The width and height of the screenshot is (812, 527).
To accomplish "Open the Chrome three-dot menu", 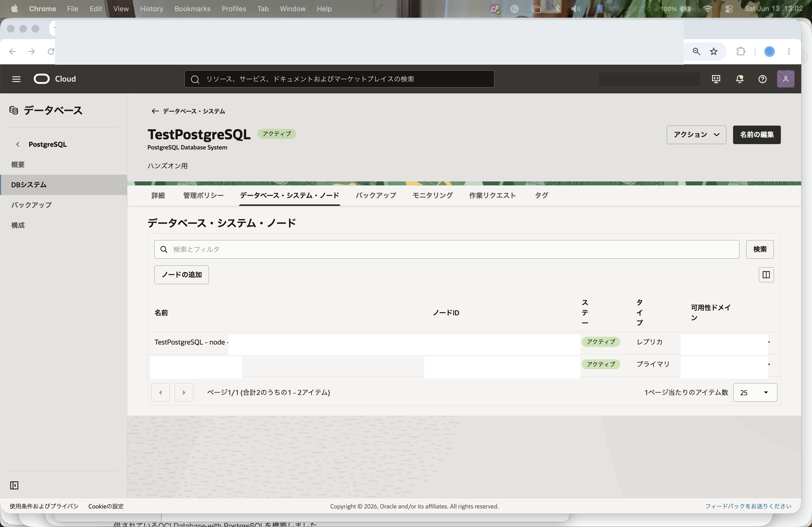I will 788,52.
